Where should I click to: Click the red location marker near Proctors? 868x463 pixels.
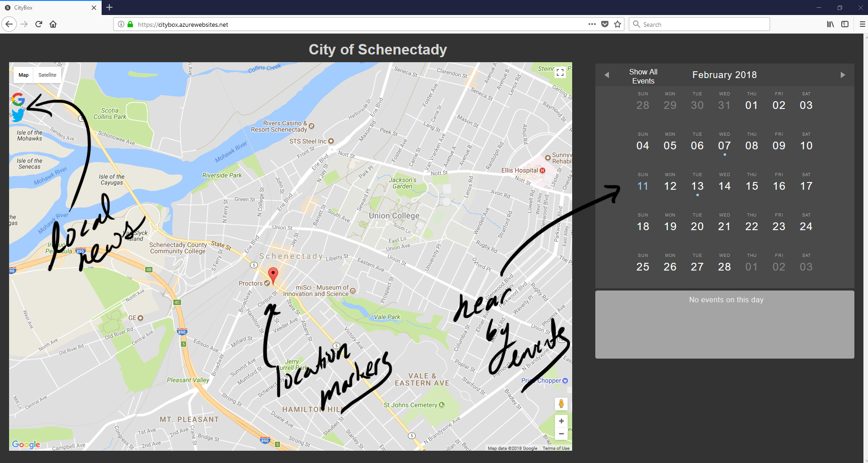(x=273, y=275)
